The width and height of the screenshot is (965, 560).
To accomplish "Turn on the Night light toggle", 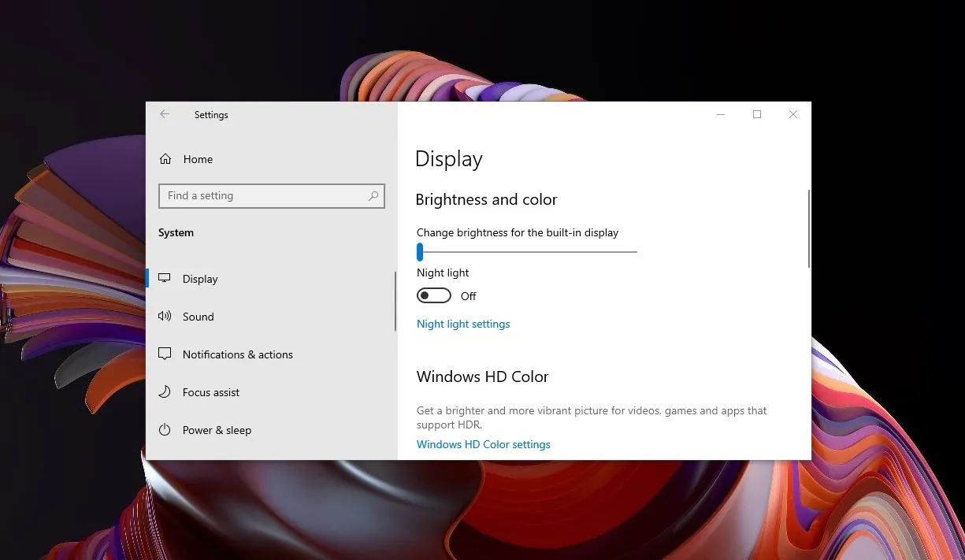I will [x=434, y=296].
